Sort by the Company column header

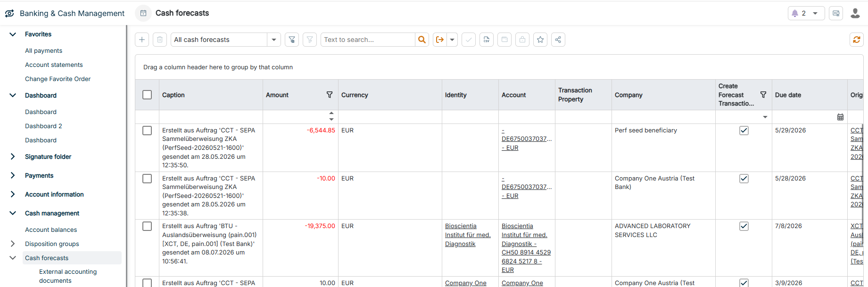[x=628, y=95]
